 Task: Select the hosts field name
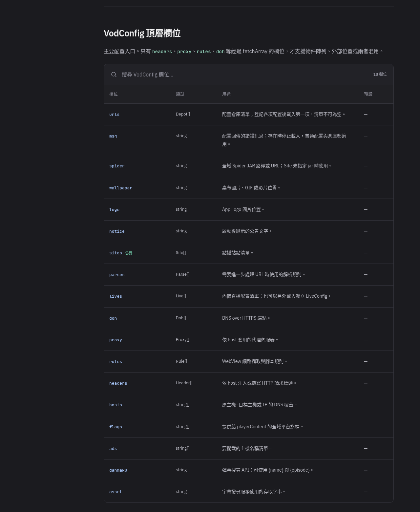[115, 405]
